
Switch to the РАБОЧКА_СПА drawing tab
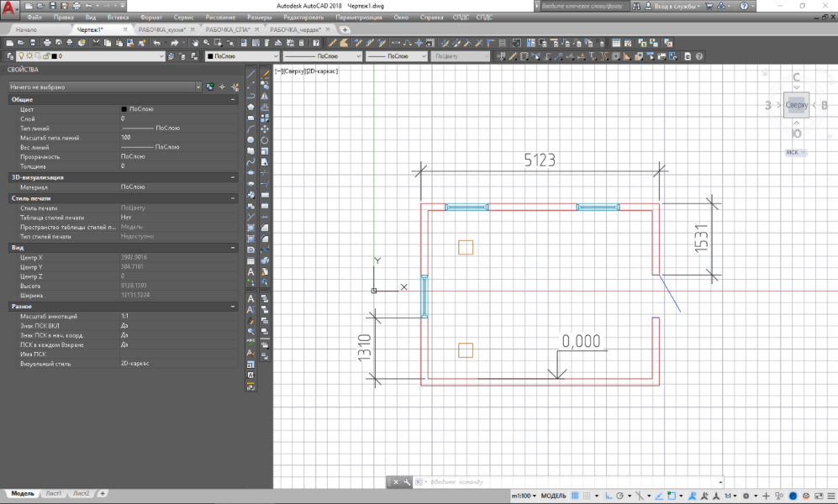pyautogui.click(x=228, y=29)
